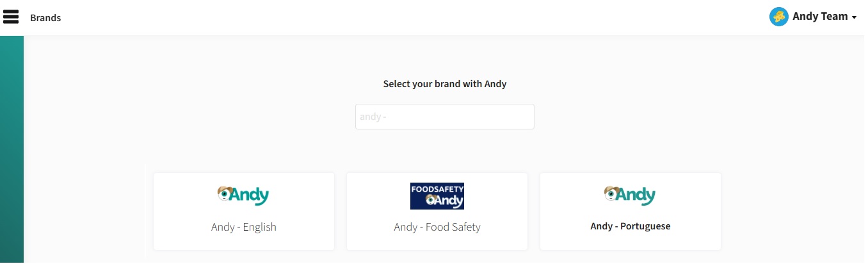Click the Food Safety Andy logo

pos(437,196)
